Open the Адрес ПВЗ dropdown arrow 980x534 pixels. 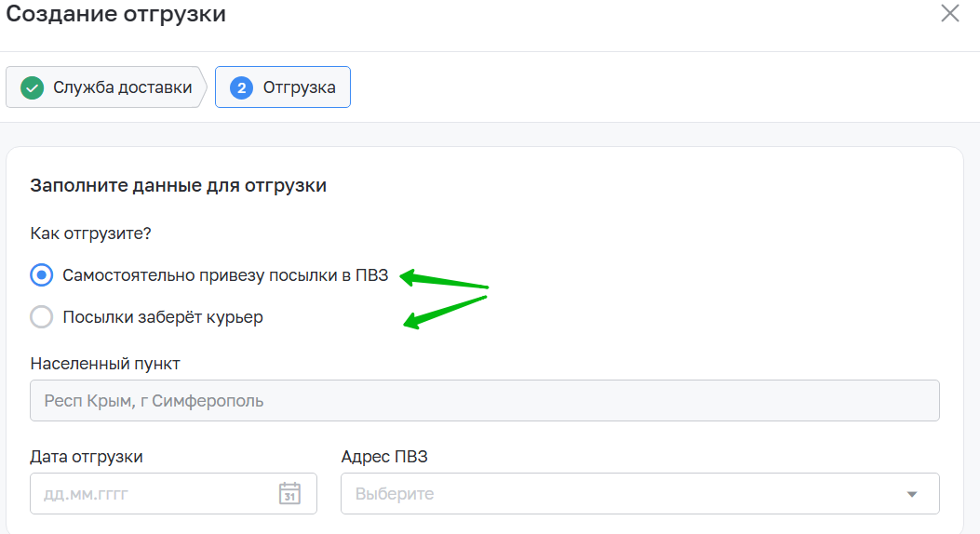click(x=912, y=494)
